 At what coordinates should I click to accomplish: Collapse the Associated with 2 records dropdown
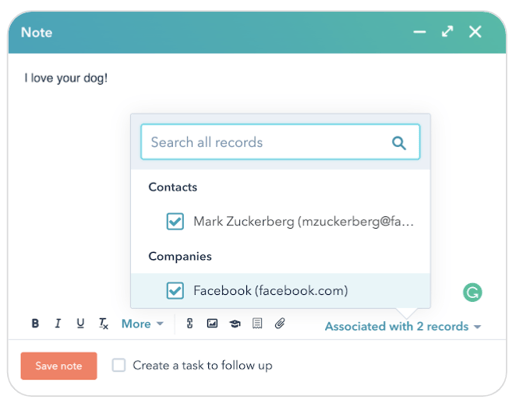pos(403,326)
